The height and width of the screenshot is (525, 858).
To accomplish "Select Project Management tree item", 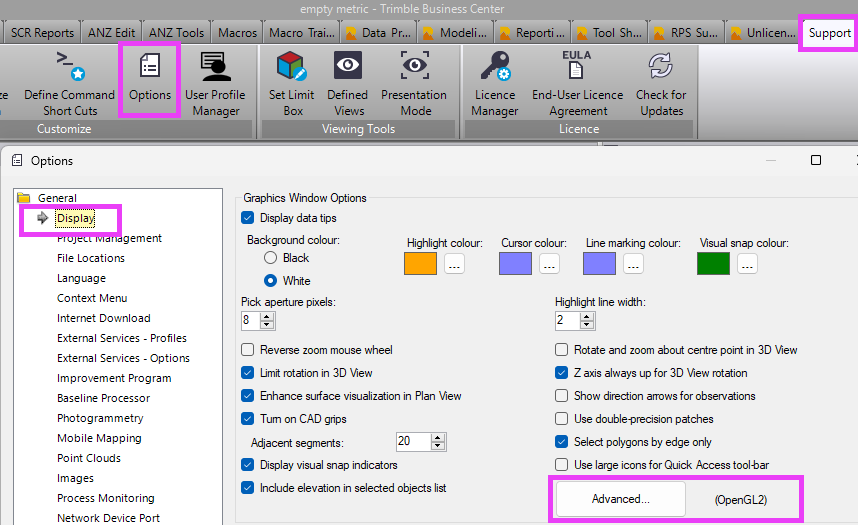I will (109, 238).
